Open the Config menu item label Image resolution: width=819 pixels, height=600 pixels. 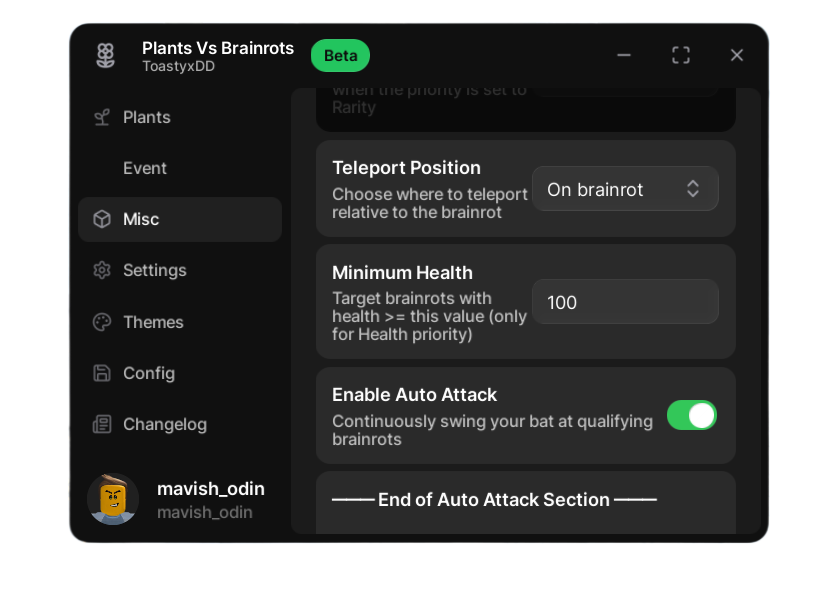149,373
